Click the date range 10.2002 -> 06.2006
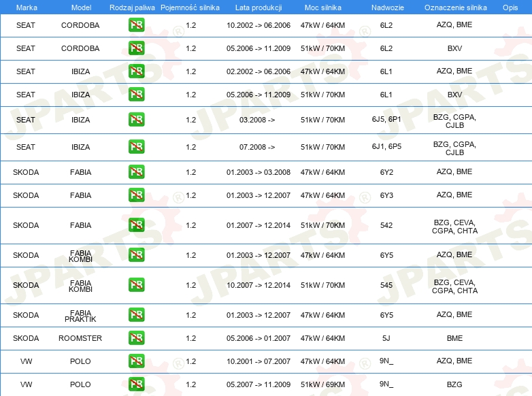This screenshot has width=532, height=396. (x=259, y=25)
